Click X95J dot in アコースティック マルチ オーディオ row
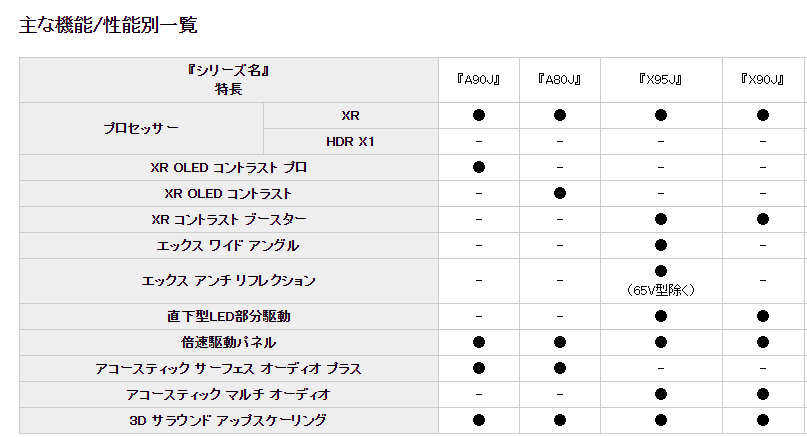The width and height of the screenshot is (807, 437). [660, 394]
